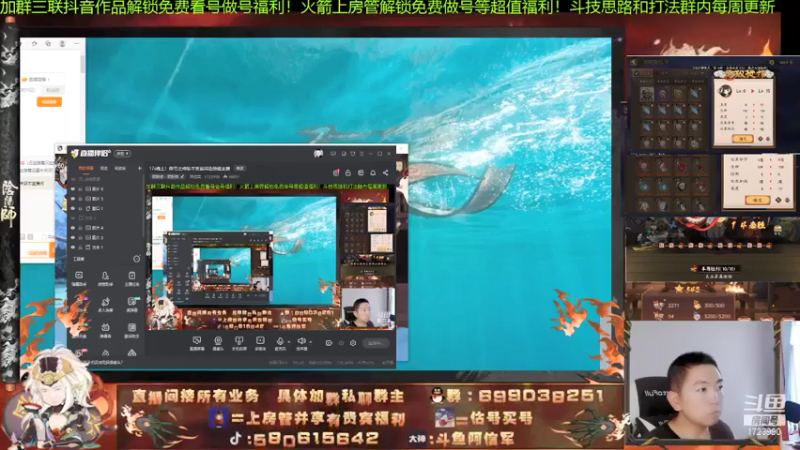Click the tag button beside stream title
800x450 pixels.
point(240,168)
